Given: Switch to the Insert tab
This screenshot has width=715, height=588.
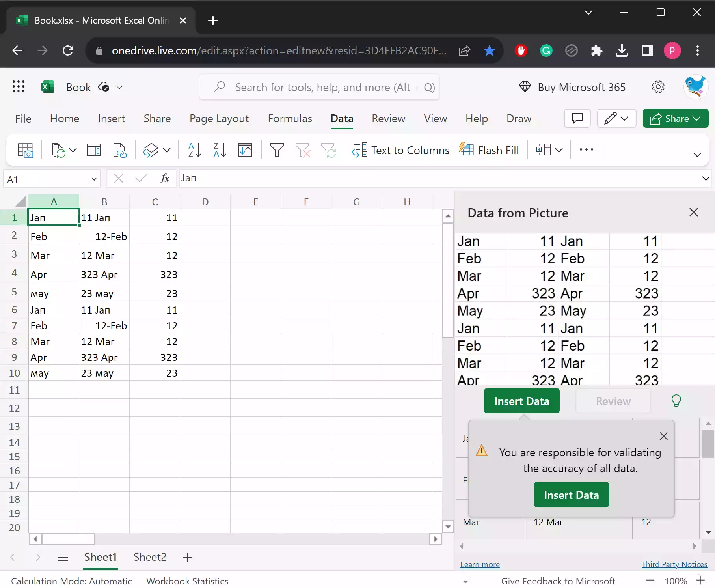Looking at the screenshot, I should click(112, 118).
